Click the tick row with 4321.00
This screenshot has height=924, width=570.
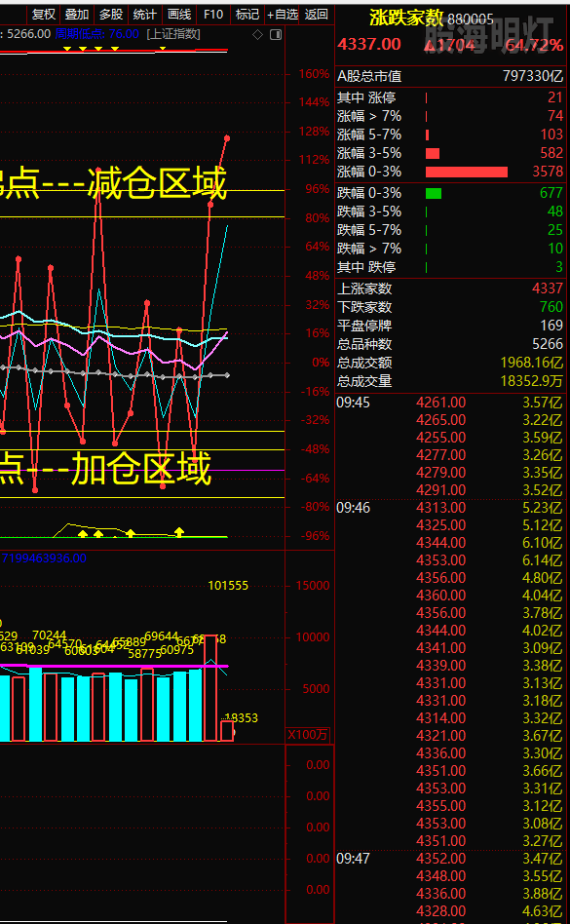pos(450,736)
